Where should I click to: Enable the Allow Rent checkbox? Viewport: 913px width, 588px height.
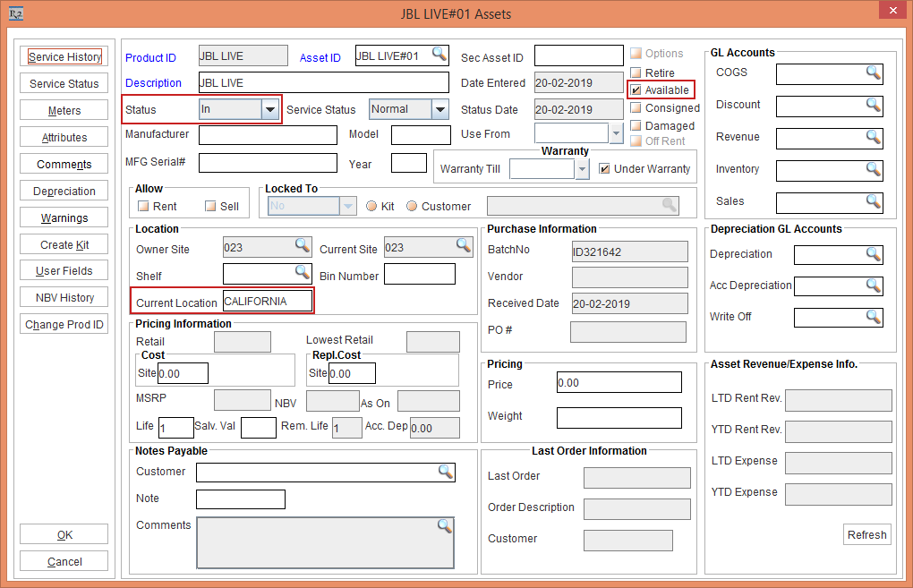click(x=143, y=206)
